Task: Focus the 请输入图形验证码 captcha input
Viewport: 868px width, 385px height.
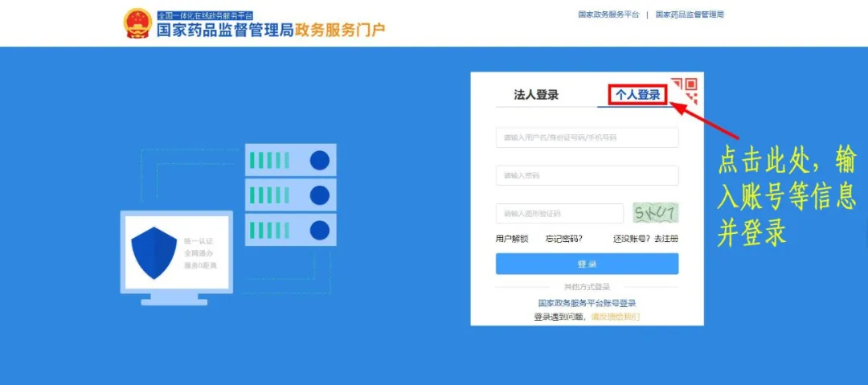Action: (559, 213)
